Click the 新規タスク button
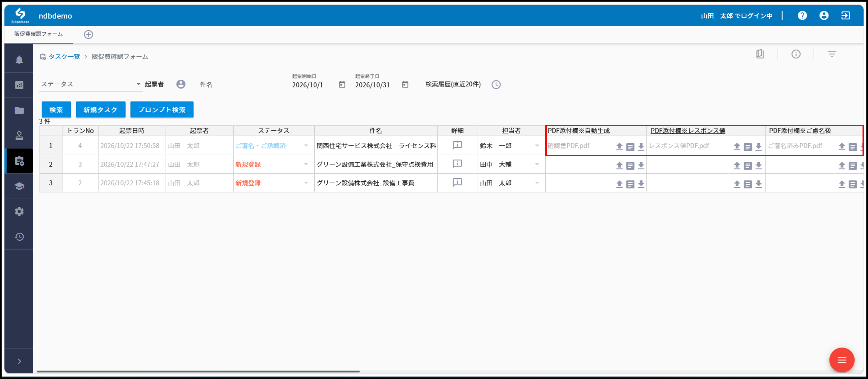The image size is (868, 379). click(100, 110)
